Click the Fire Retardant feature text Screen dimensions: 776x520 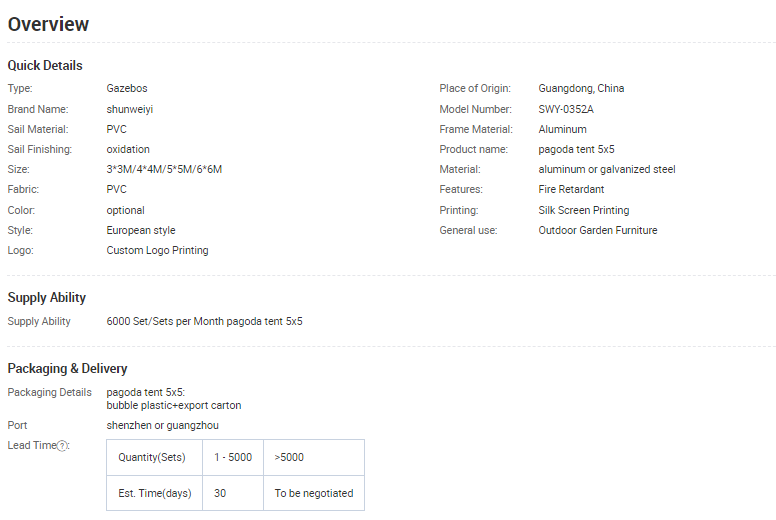click(571, 189)
